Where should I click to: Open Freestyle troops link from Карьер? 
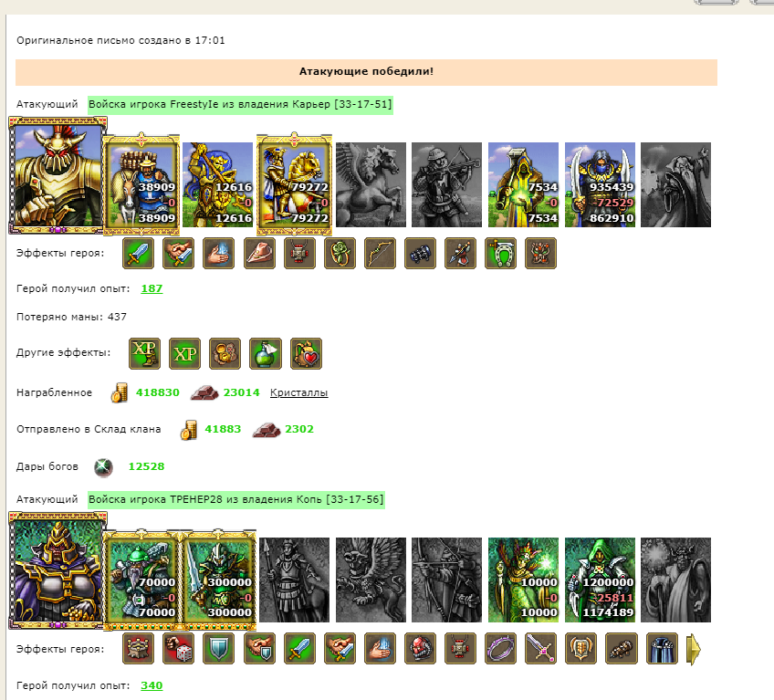240,105
